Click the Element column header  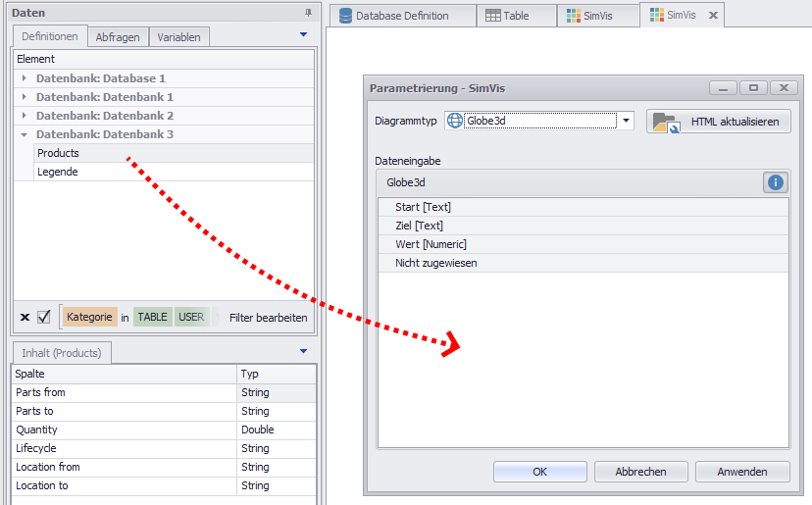tap(164, 59)
